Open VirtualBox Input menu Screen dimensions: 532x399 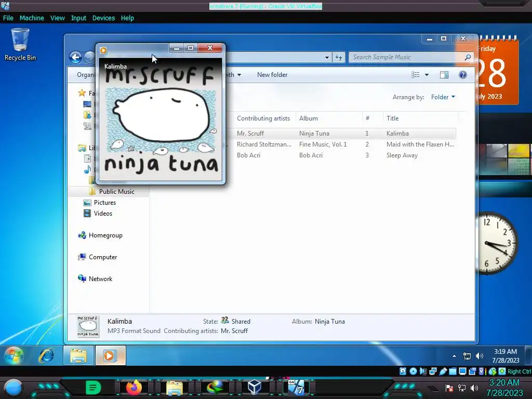pos(78,18)
